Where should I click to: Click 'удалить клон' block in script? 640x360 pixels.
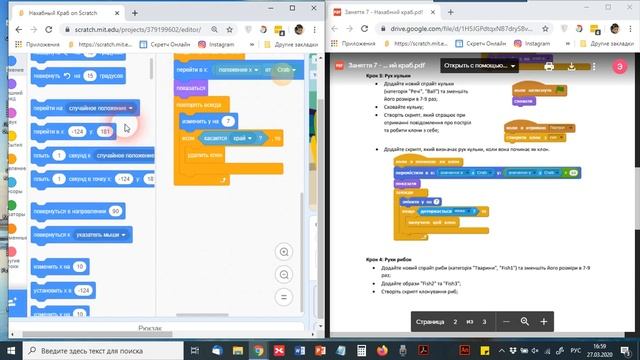click(205, 155)
